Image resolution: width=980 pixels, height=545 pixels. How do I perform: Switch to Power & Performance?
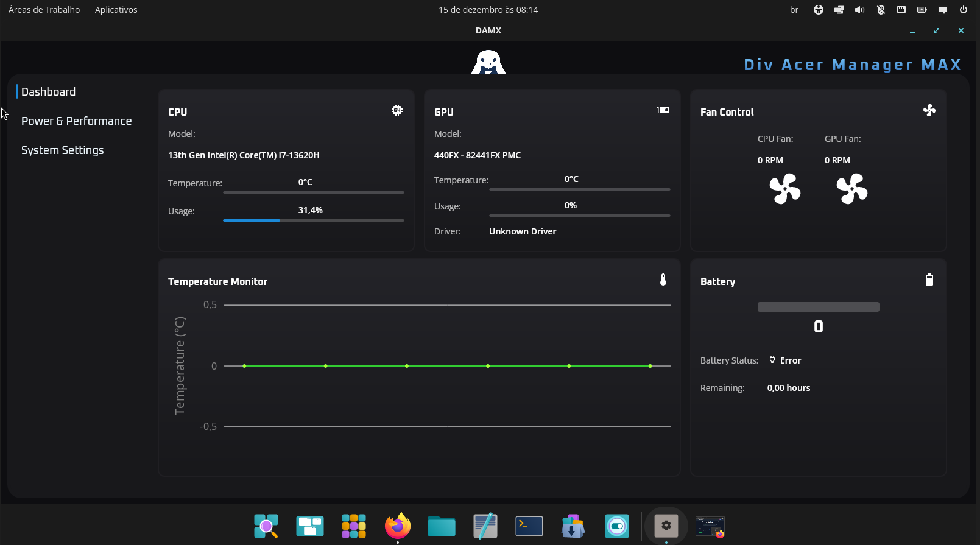pos(76,121)
